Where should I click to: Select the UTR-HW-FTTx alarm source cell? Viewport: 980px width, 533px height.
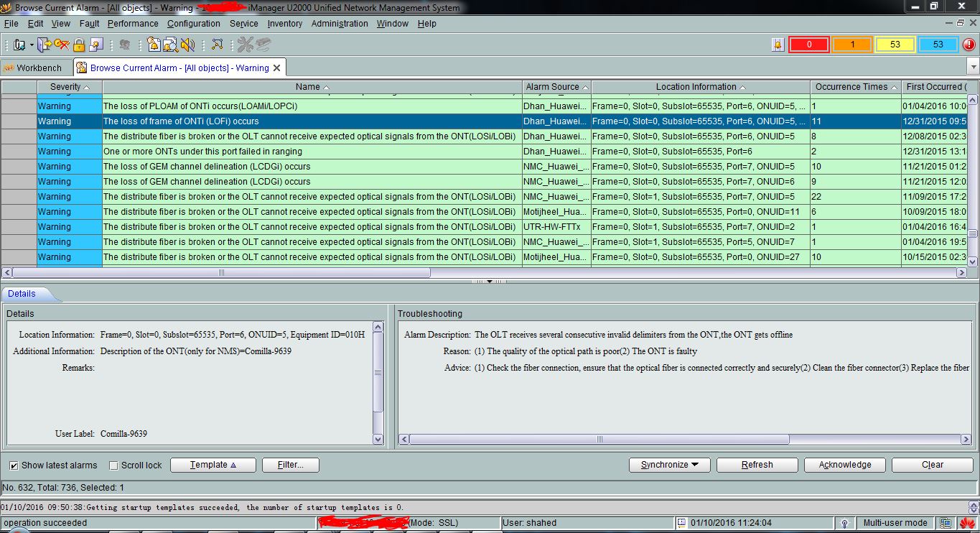(x=556, y=227)
